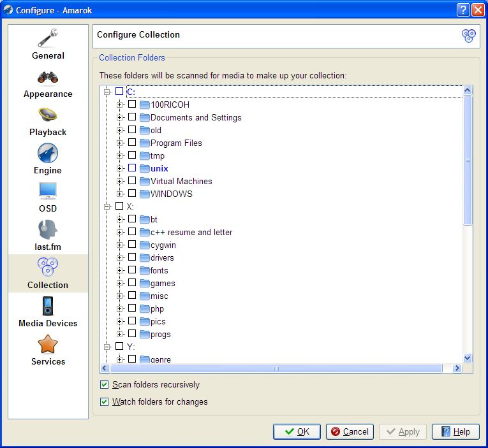Select the cygwin folder entry
This screenshot has height=448, width=488.
[163, 245]
